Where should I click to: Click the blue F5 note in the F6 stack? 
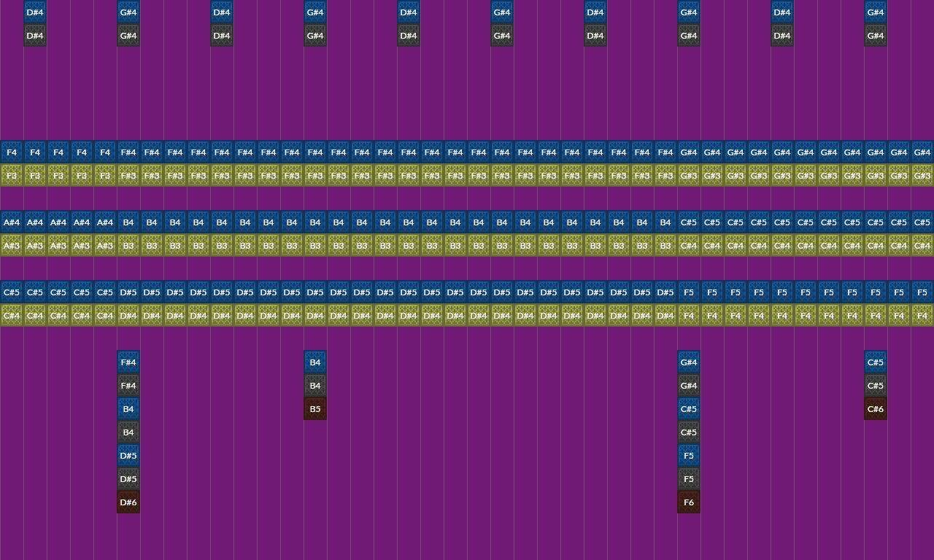pos(689,455)
